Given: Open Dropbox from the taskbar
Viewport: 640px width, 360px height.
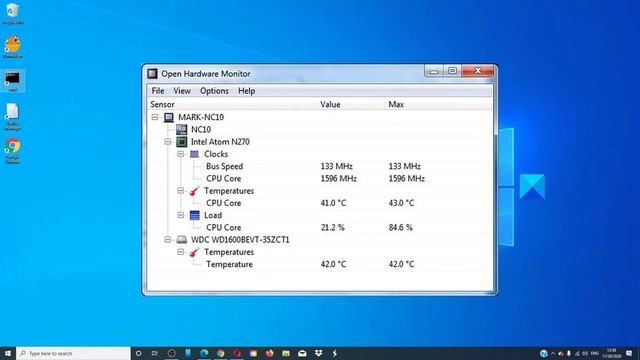Looking at the screenshot, I should [318, 353].
